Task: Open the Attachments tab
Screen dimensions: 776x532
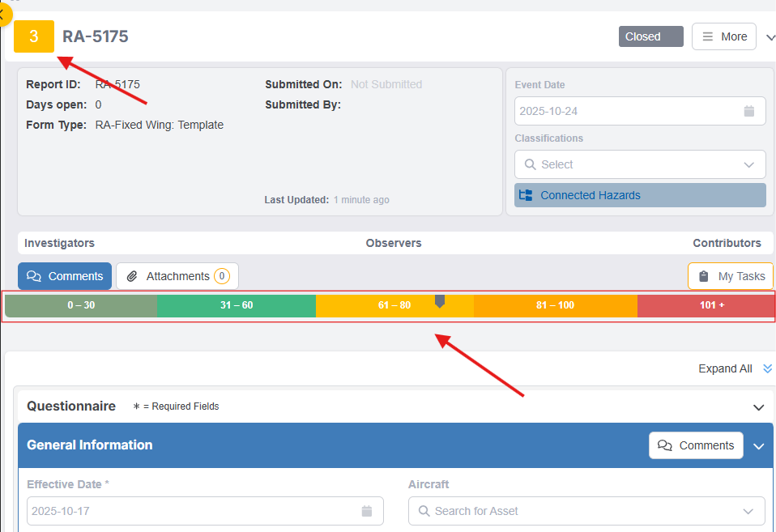Action: pos(177,276)
